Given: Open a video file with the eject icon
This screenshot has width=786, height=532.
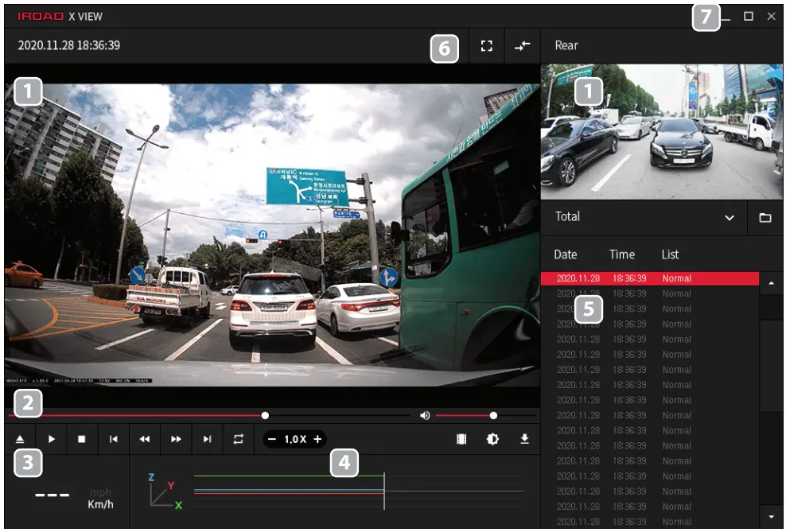Looking at the screenshot, I should [19, 438].
